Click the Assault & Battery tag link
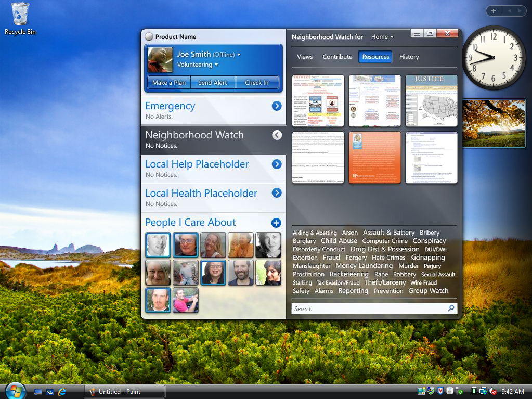Screen dimensions: 532x399 (388, 233)
